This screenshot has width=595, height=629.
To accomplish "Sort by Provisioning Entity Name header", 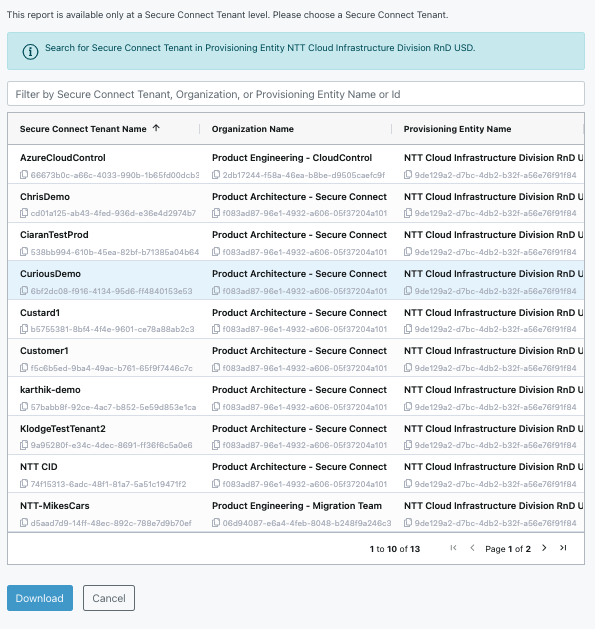I will [x=457, y=129].
